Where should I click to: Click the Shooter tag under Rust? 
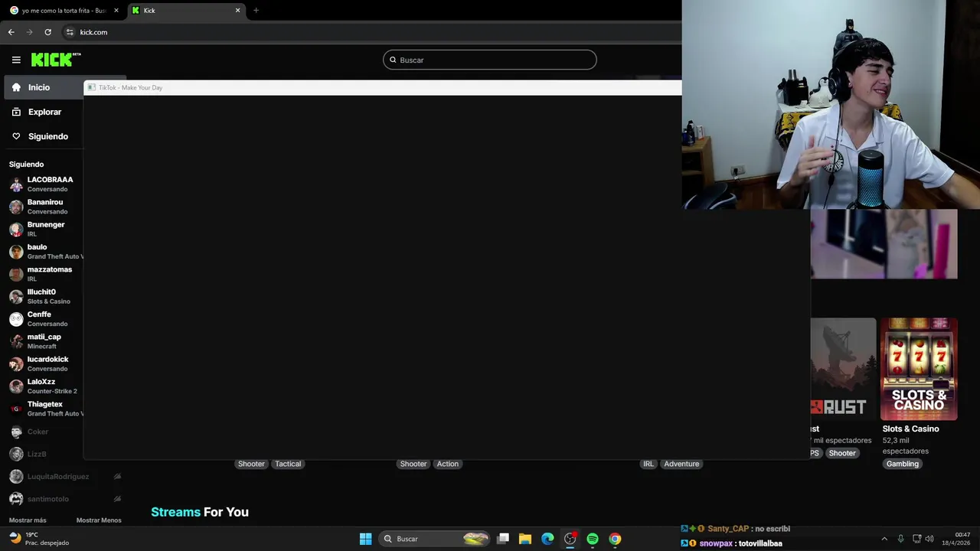842,453
